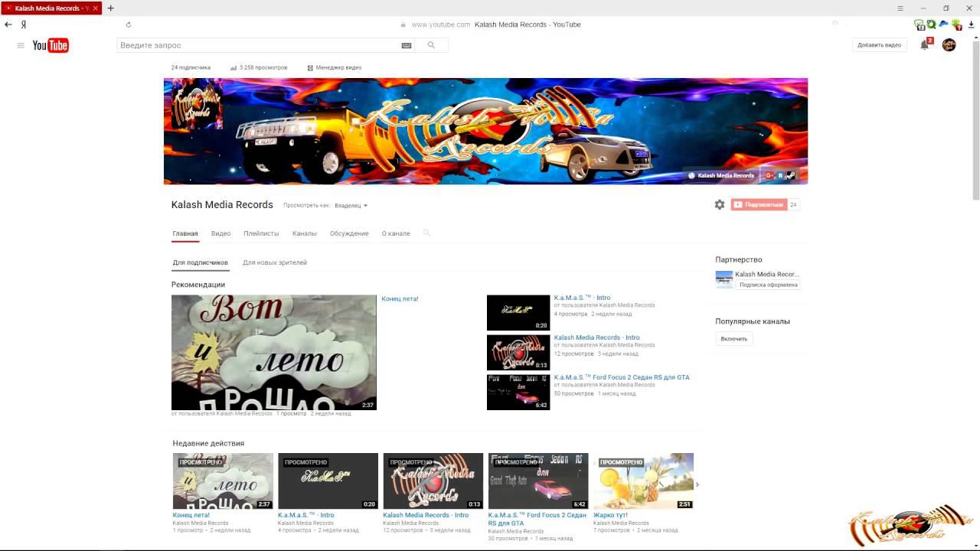Switch to the 'Каналы' tab

(304, 233)
